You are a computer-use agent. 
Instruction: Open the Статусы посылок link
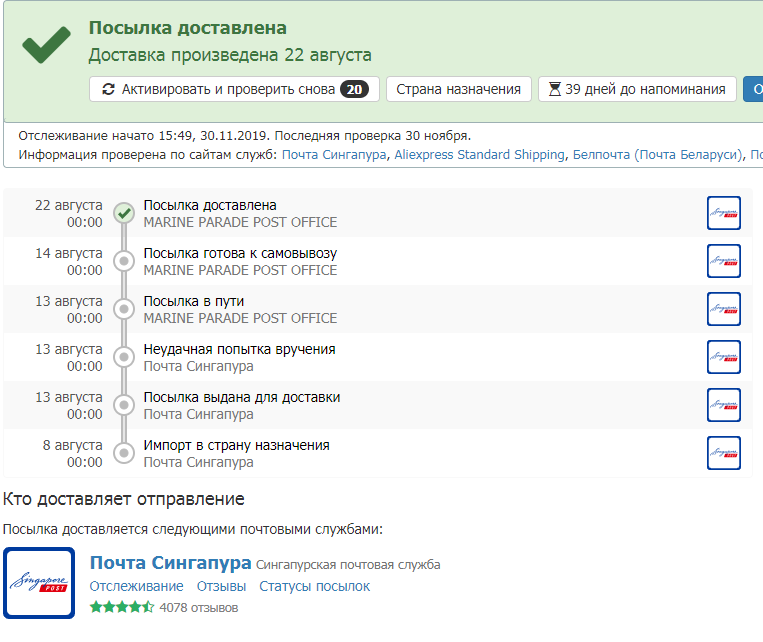[314, 586]
